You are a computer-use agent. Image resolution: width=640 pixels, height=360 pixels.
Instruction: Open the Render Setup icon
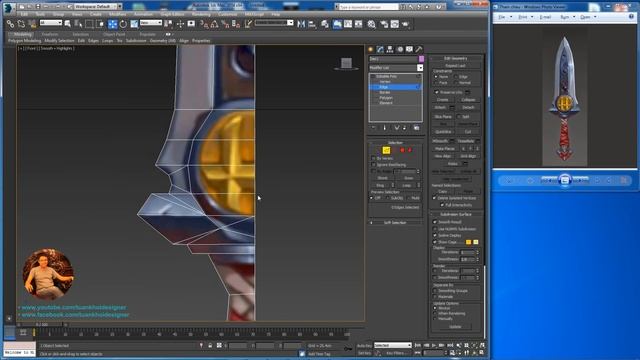(384, 24)
